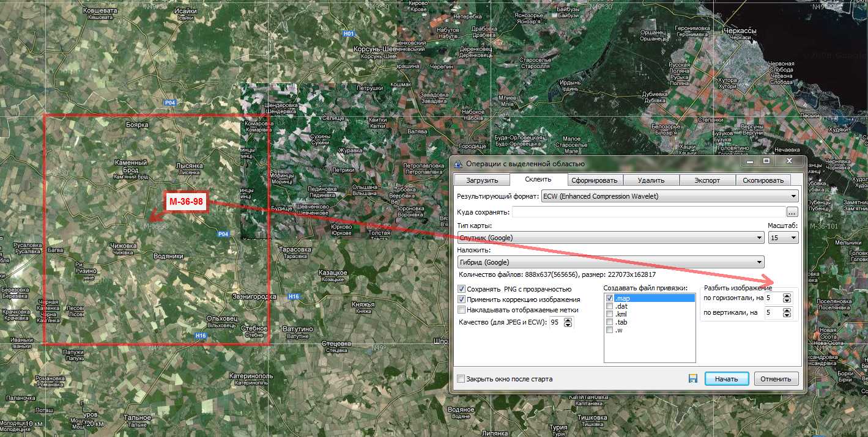Click the floppy disk save icon

[x=692, y=379]
